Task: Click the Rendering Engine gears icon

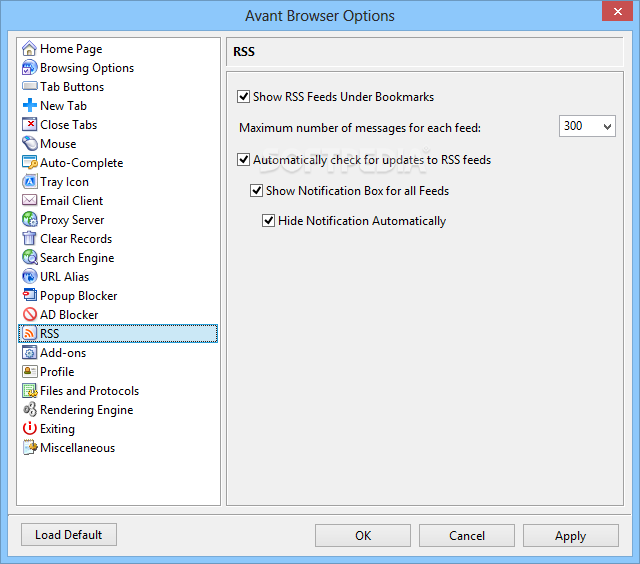Action: [29, 409]
